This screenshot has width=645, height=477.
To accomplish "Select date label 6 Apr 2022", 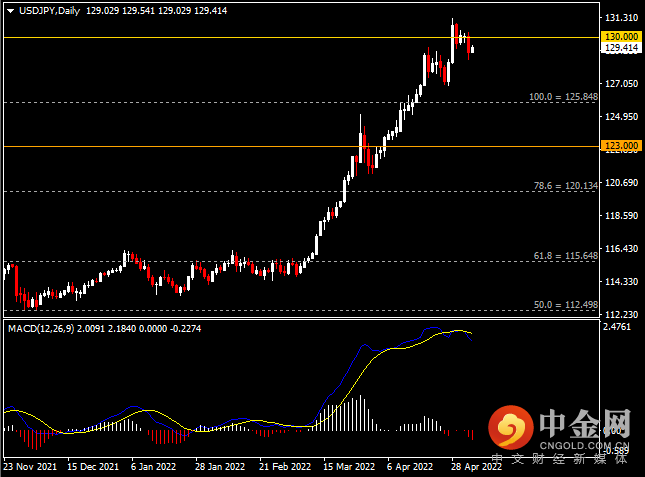I will 410,467.
